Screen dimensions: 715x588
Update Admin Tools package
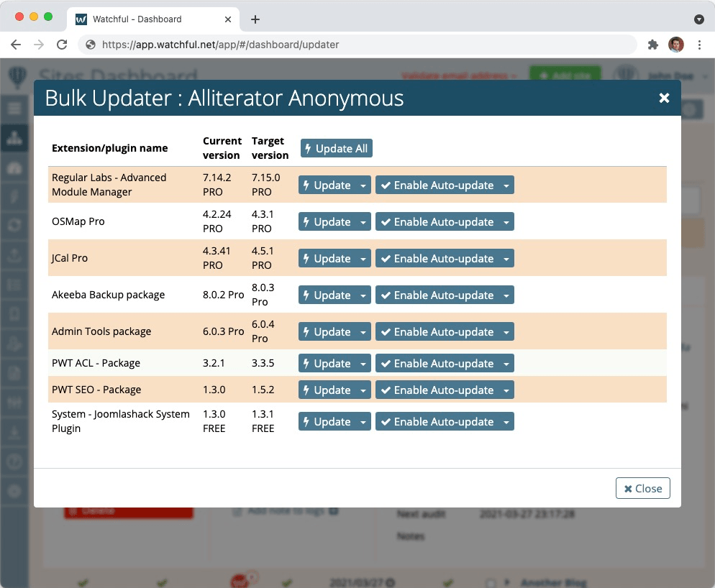tap(327, 331)
